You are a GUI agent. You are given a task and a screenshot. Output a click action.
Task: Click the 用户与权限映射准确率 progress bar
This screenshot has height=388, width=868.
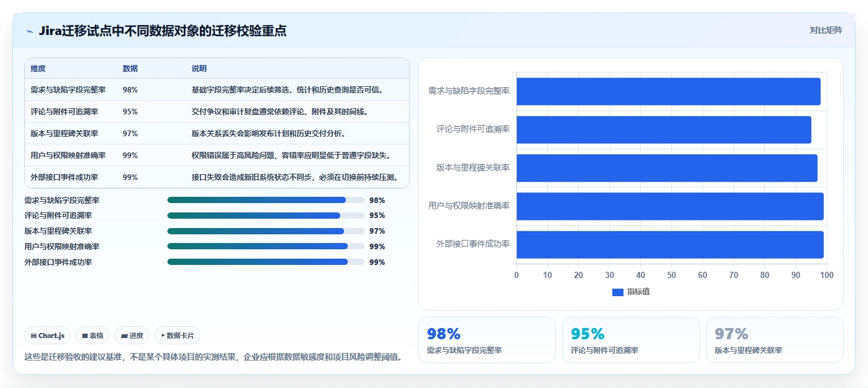pyautogui.click(x=266, y=247)
